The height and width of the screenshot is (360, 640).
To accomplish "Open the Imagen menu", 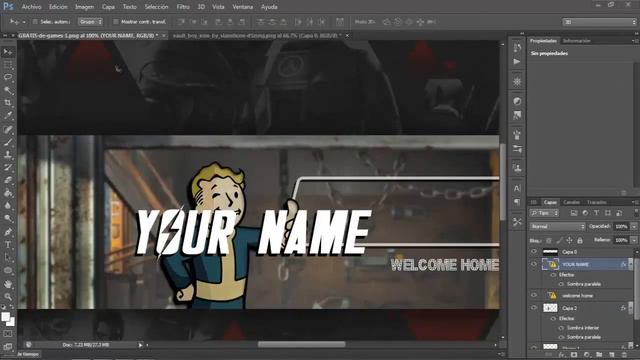I will pos(84,7).
